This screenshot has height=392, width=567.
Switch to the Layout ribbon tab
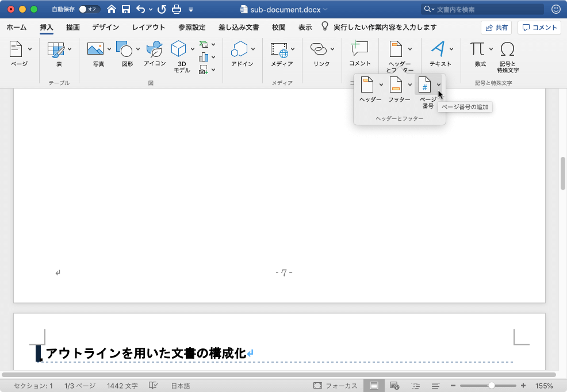pos(148,27)
